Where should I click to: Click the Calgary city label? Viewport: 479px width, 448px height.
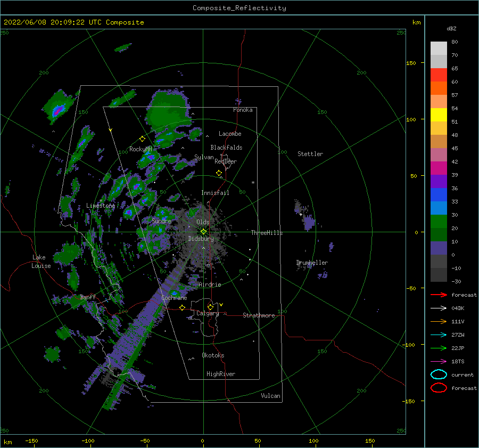click(x=208, y=313)
